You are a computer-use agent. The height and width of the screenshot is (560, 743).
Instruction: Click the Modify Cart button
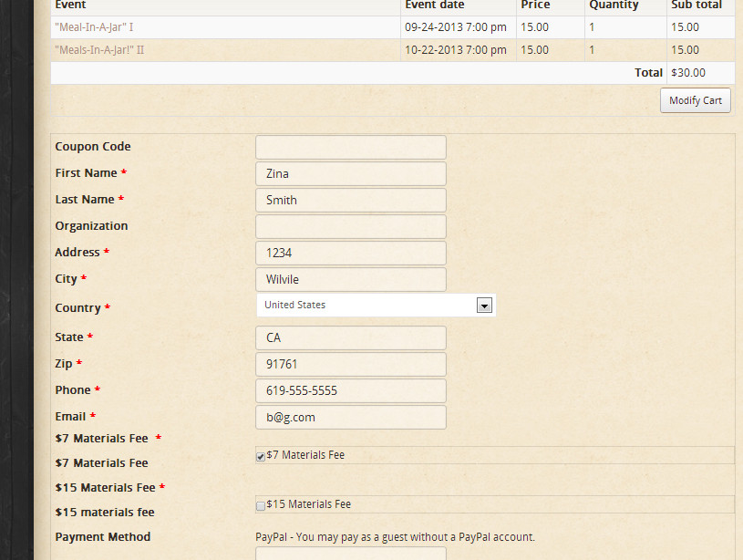click(695, 100)
